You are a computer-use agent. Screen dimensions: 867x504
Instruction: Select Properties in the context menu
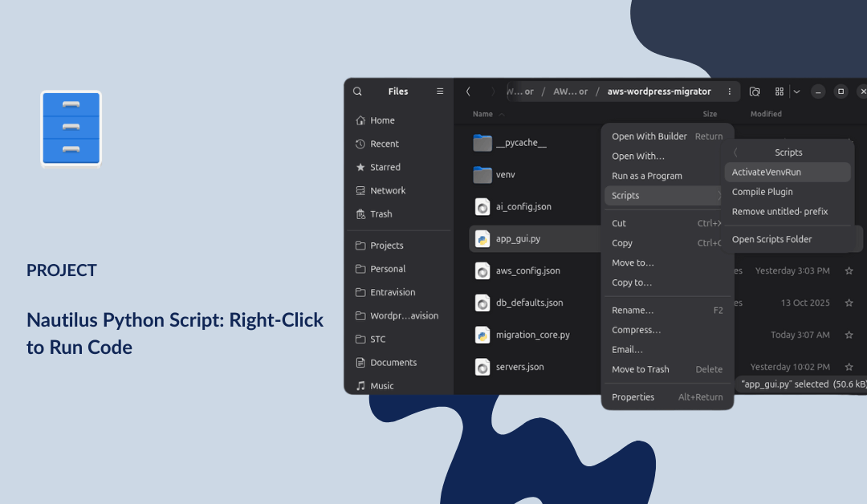pos(633,397)
